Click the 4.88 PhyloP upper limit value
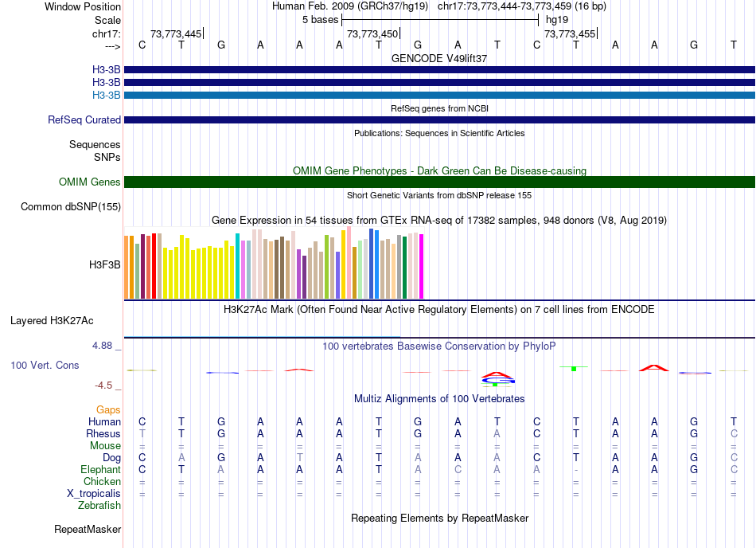The width and height of the screenshot is (756, 548). (x=102, y=346)
